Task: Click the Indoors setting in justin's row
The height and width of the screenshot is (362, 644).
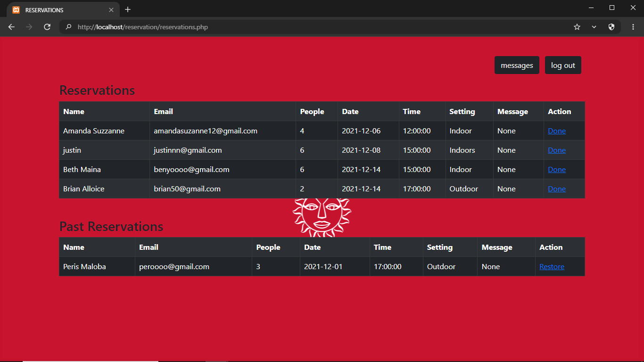Action: tap(462, 150)
